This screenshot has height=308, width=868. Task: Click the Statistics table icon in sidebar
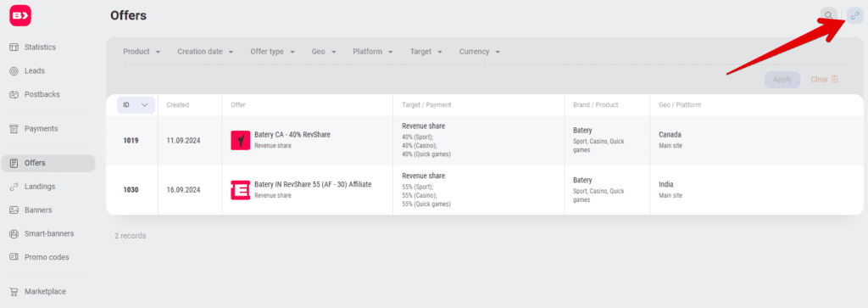(x=14, y=48)
